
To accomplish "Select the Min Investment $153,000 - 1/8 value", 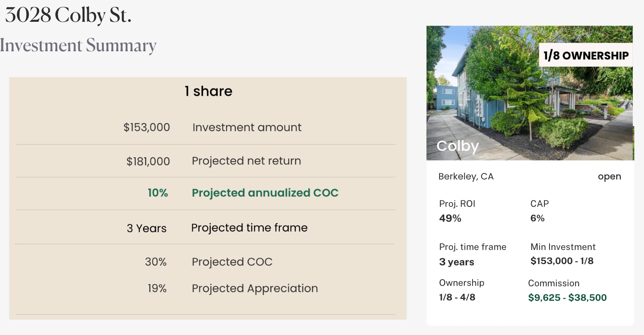I will tap(562, 261).
